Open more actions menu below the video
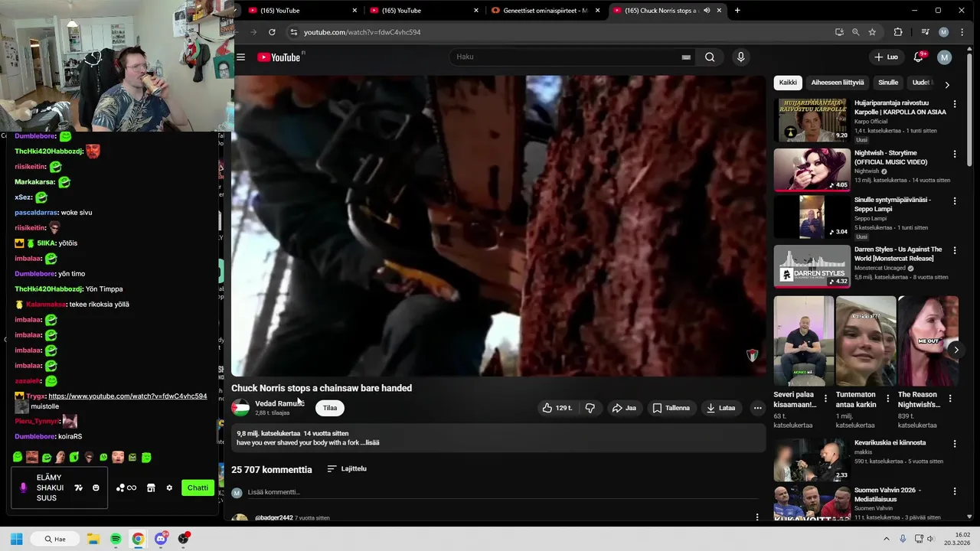The image size is (980, 551). [x=757, y=408]
